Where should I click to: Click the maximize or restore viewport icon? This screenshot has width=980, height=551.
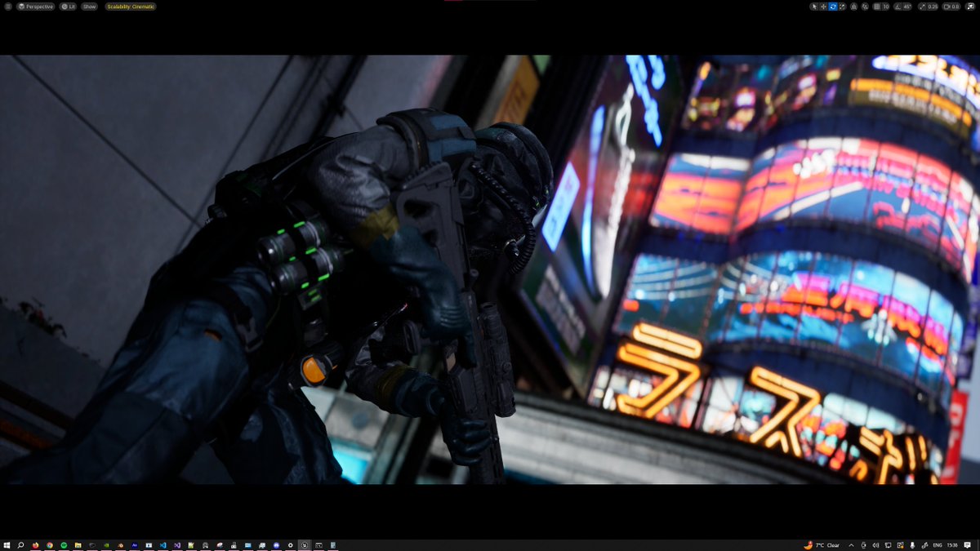tap(970, 7)
